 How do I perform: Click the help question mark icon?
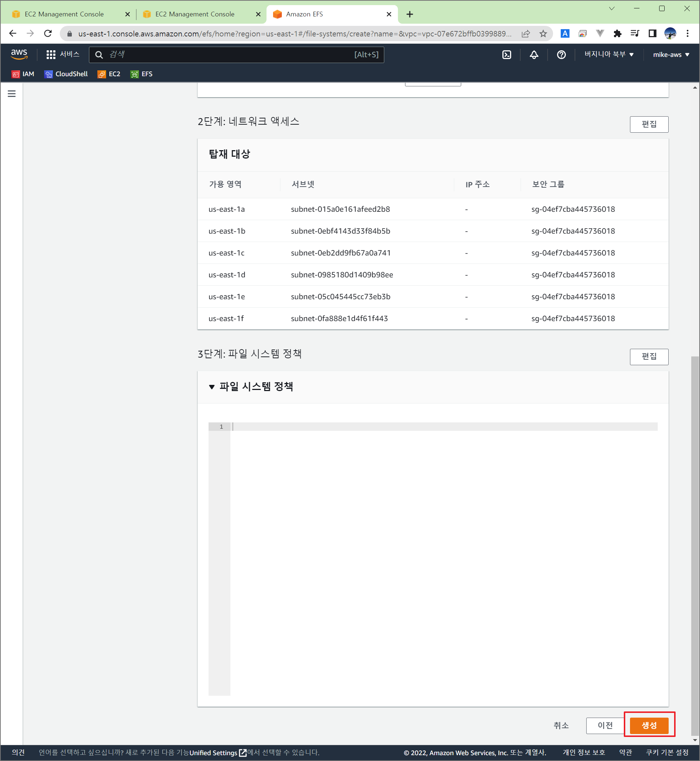(x=561, y=55)
